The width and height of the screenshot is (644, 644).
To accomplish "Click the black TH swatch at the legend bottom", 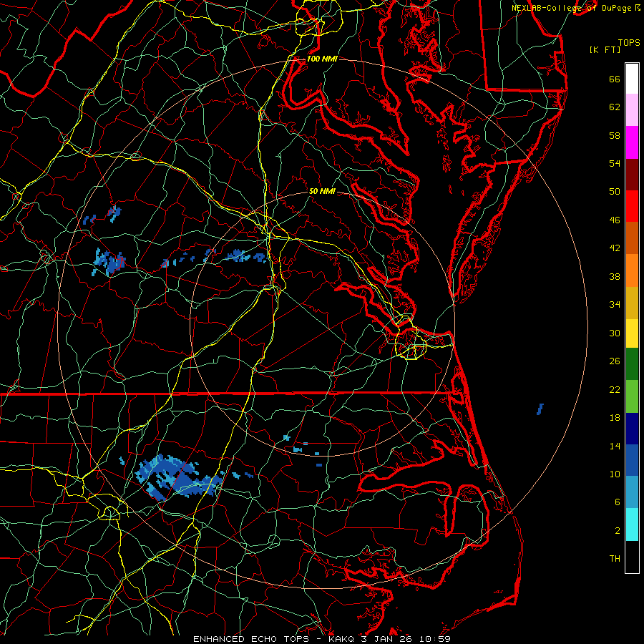I will pyautogui.click(x=632, y=557).
